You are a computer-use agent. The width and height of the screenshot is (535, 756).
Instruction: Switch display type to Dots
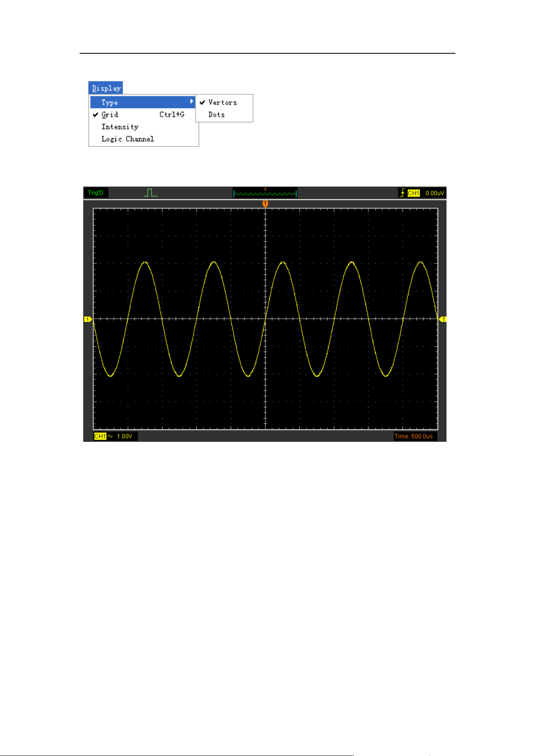224,115
